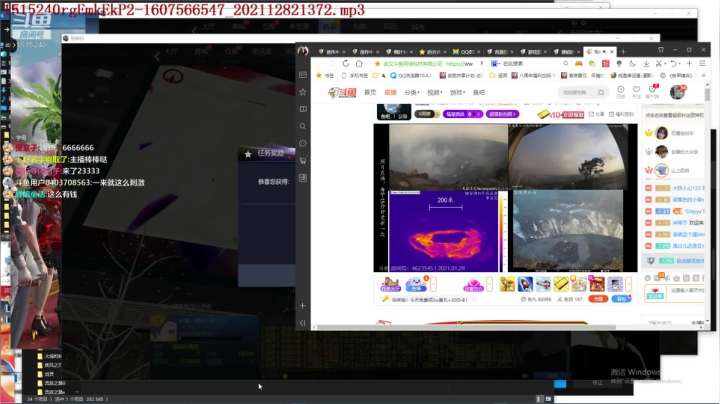Image resolution: width=720 pixels, height=404 pixels.
Task: Click the Douyu user avatar
Action: click(677, 92)
